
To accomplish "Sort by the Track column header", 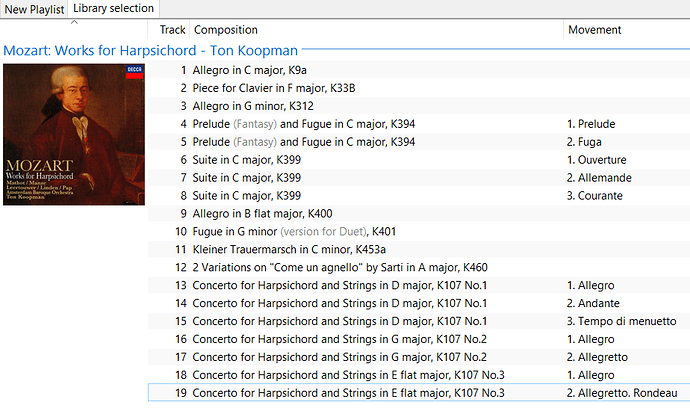I will [x=172, y=30].
